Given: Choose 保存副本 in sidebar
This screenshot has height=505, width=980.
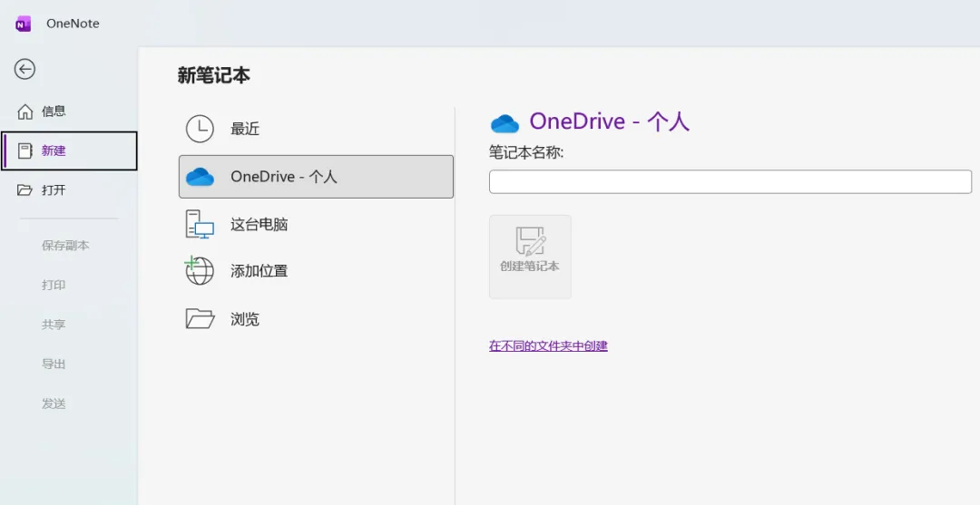Looking at the screenshot, I should click(x=65, y=246).
